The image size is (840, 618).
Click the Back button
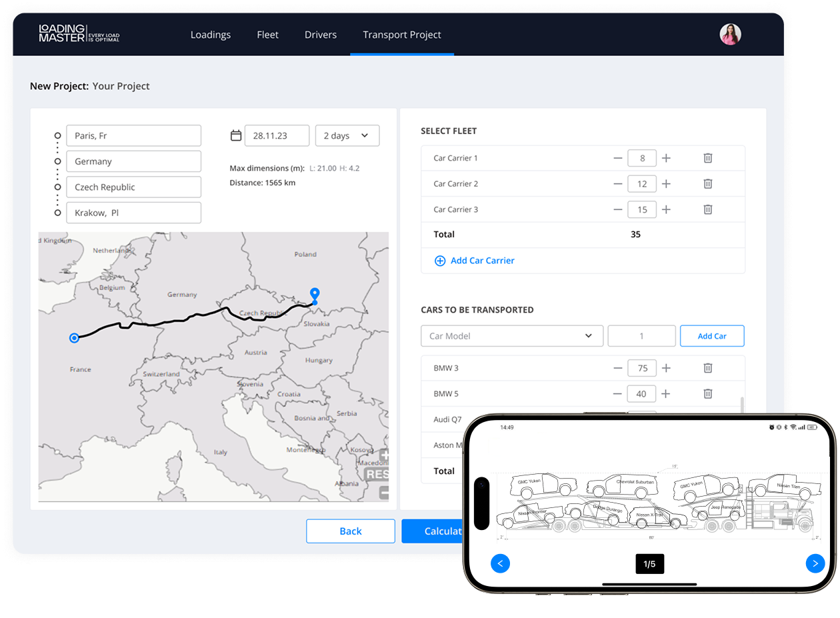[350, 531]
